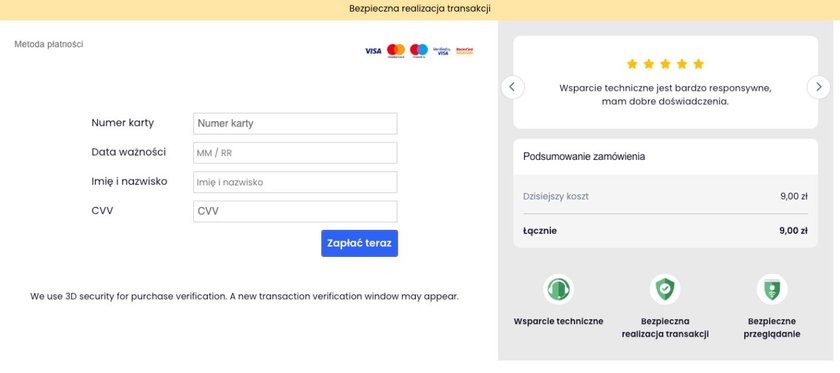The height and width of the screenshot is (373, 840).
Task: Click the Verified by Visa logo
Action: pos(442,51)
